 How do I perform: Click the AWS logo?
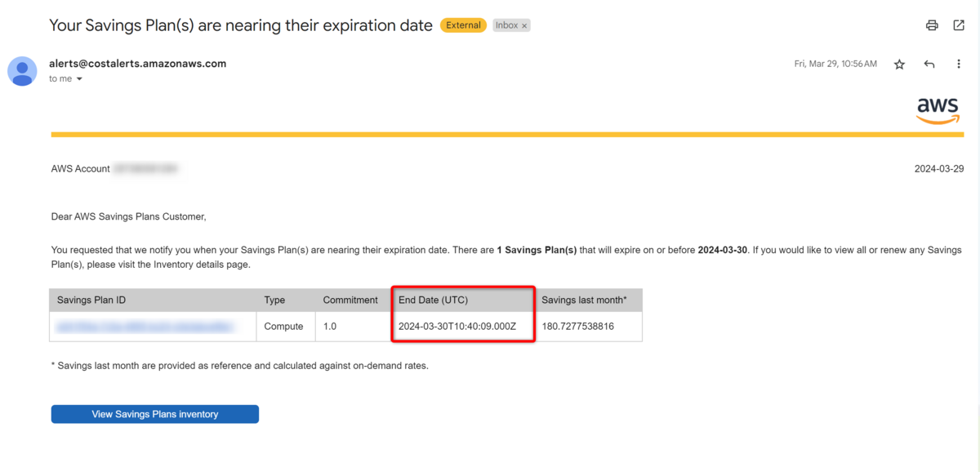937,110
